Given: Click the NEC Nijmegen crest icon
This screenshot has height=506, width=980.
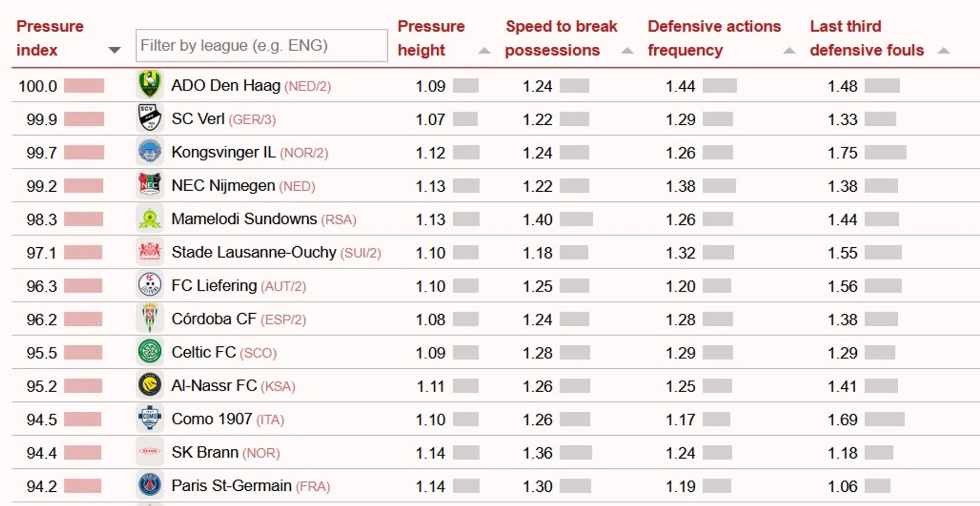Looking at the screenshot, I should [150, 185].
